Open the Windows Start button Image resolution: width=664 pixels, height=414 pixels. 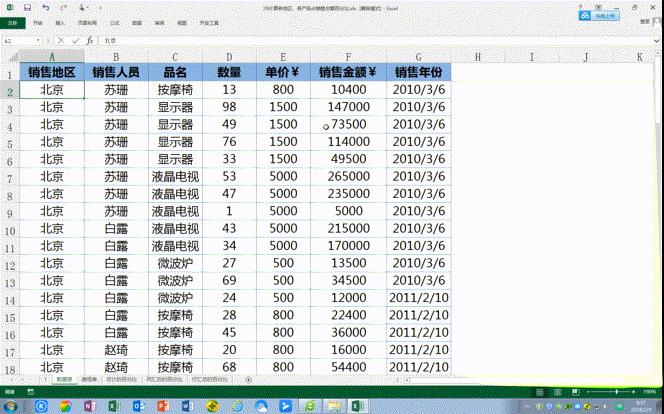point(8,407)
